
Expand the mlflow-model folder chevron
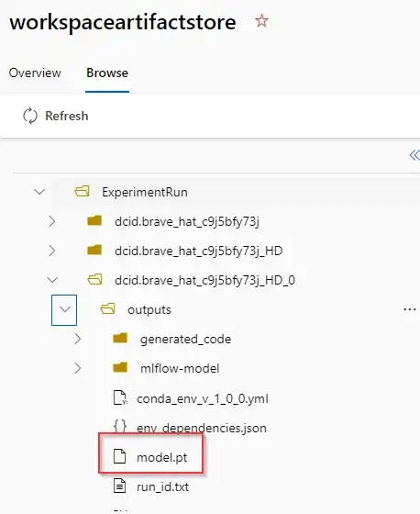[78, 368]
